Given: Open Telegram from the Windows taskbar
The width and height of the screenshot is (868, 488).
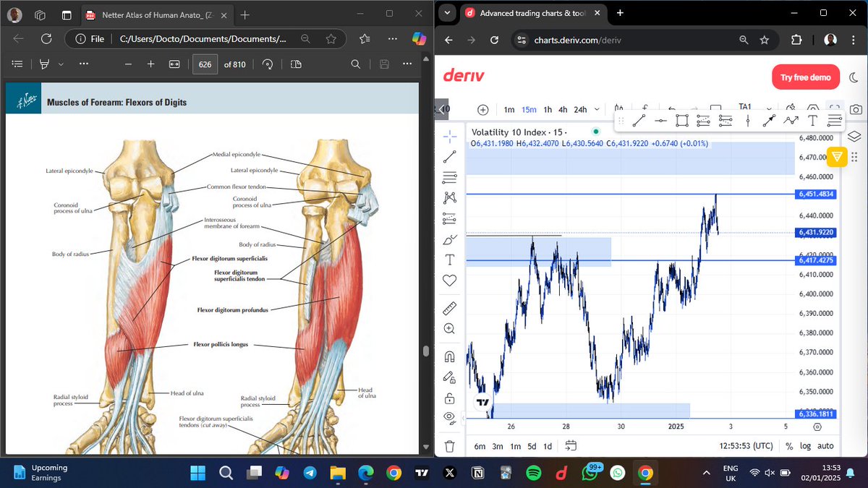Looking at the screenshot, I should (310, 473).
